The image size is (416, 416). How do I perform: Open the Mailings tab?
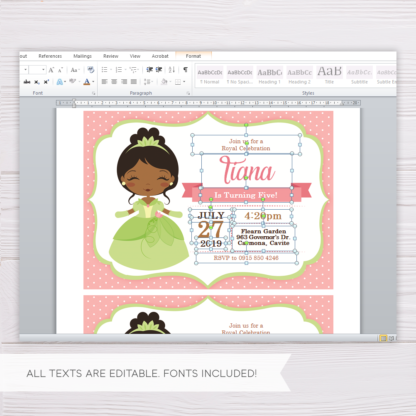82,56
